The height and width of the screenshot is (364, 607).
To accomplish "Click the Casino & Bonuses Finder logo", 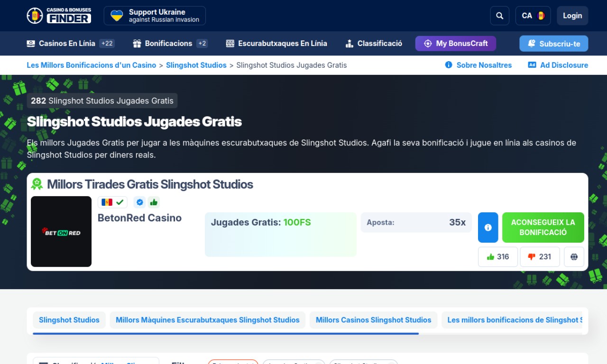I will 59,16.
